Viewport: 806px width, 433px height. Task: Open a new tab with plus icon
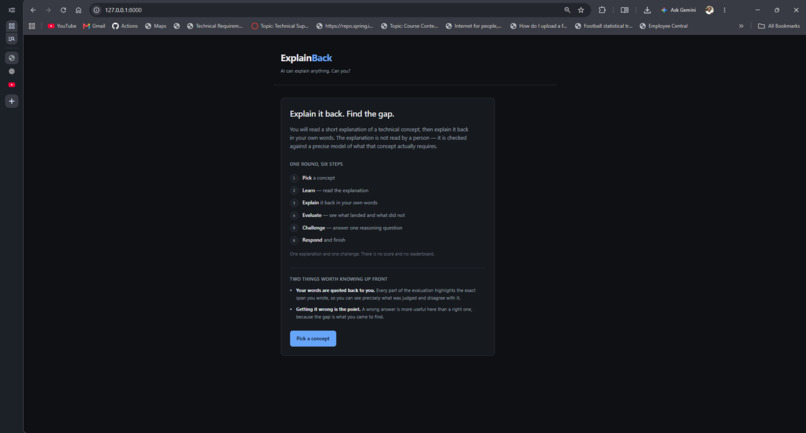pos(11,101)
